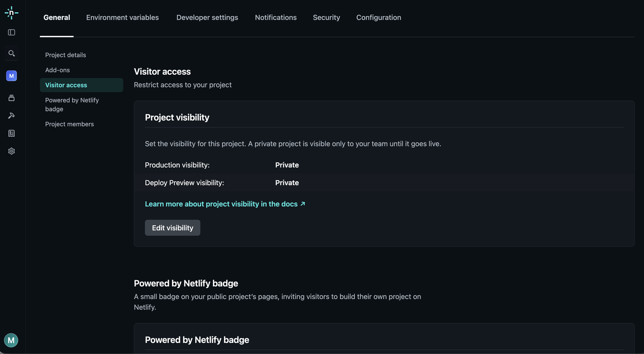This screenshot has height=354, width=644.
Task: Open the project visibility docs link
Action: click(225, 204)
